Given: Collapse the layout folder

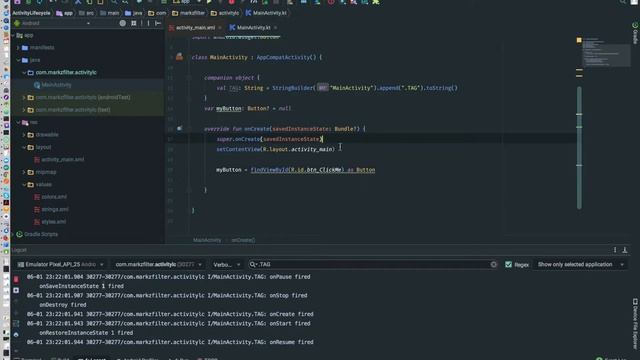Looking at the screenshot, I should click(x=24, y=147).
